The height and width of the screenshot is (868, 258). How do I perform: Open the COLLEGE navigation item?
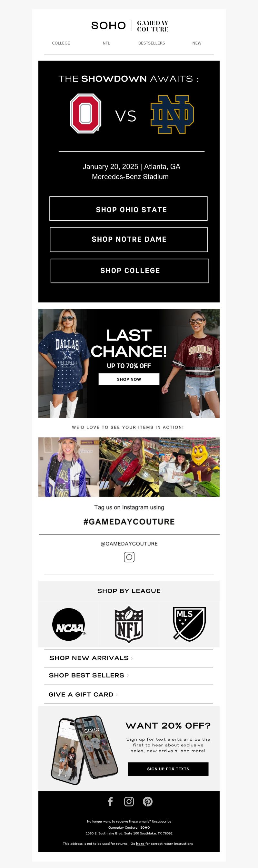61,43
